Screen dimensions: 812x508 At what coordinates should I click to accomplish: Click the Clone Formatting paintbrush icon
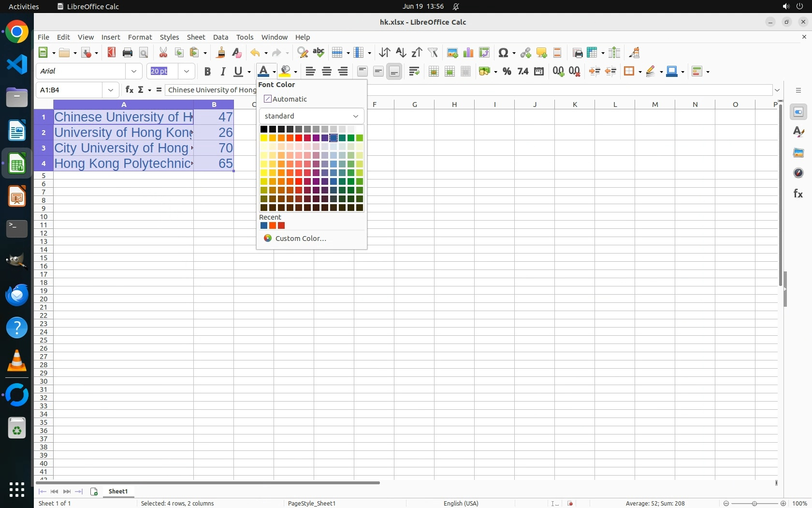coord(221,53)
